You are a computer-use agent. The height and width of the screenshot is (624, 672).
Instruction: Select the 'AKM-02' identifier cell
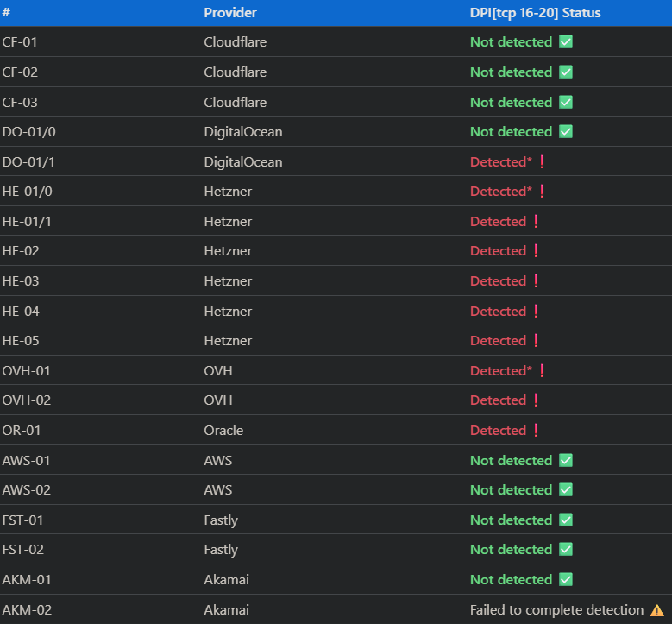(x=27, y=610)
